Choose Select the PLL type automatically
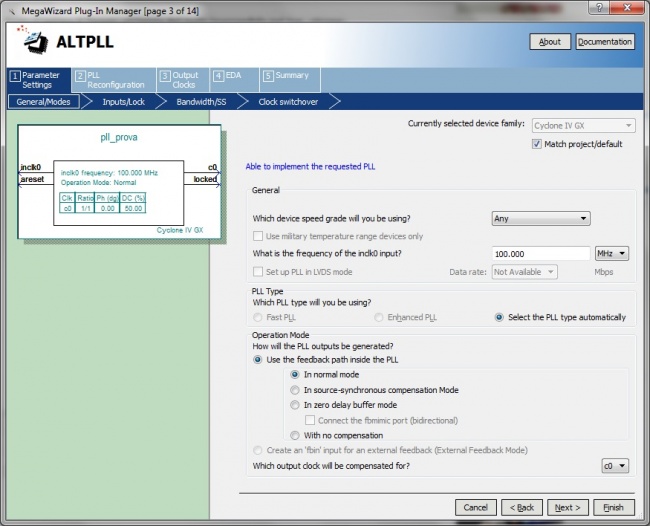 499,318
